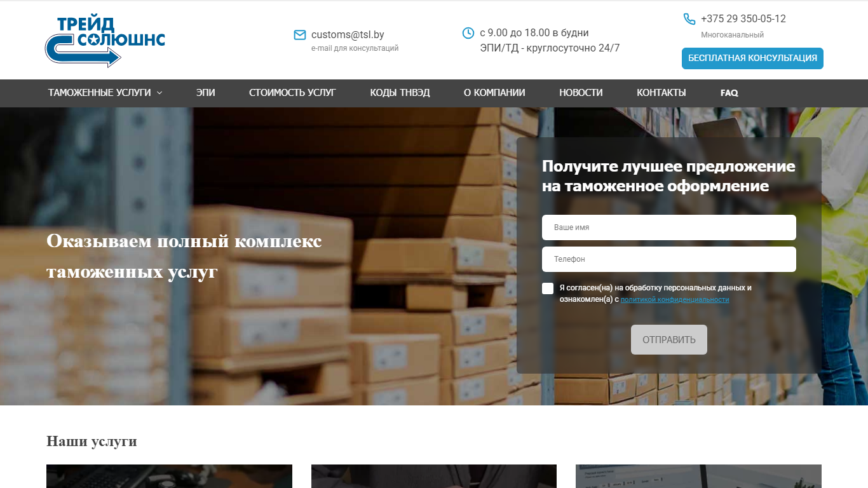Submit form with Отправить button
868x488 pixels.
pyautogui.click(x=669, y=339)
